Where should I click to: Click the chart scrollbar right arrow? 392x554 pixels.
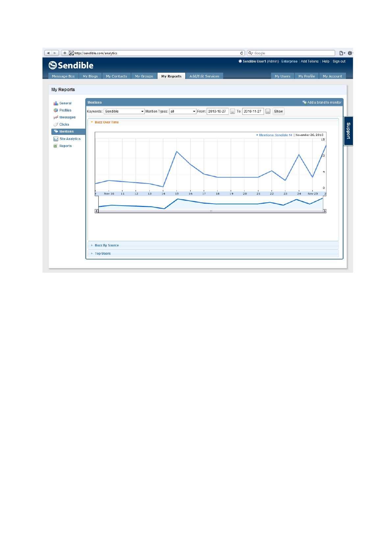pyautogui.click(x=325, y=211)
